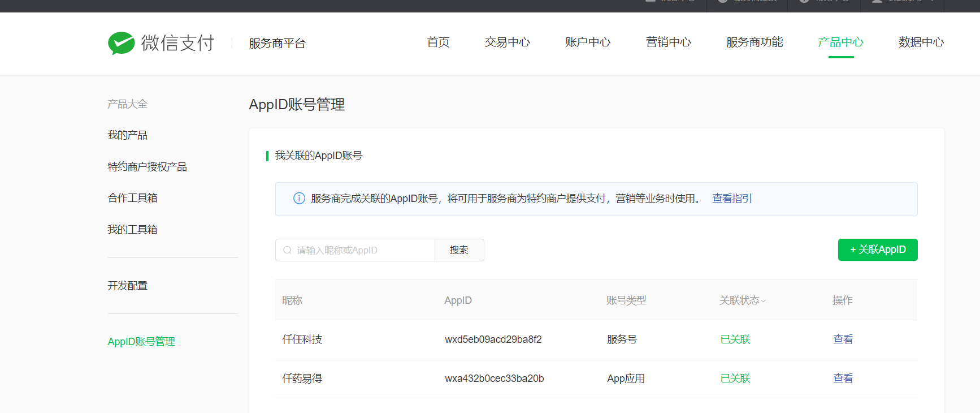Focus the nickname or AppID search field
Viewport: 980px width, 413px height.
(355, 250)
